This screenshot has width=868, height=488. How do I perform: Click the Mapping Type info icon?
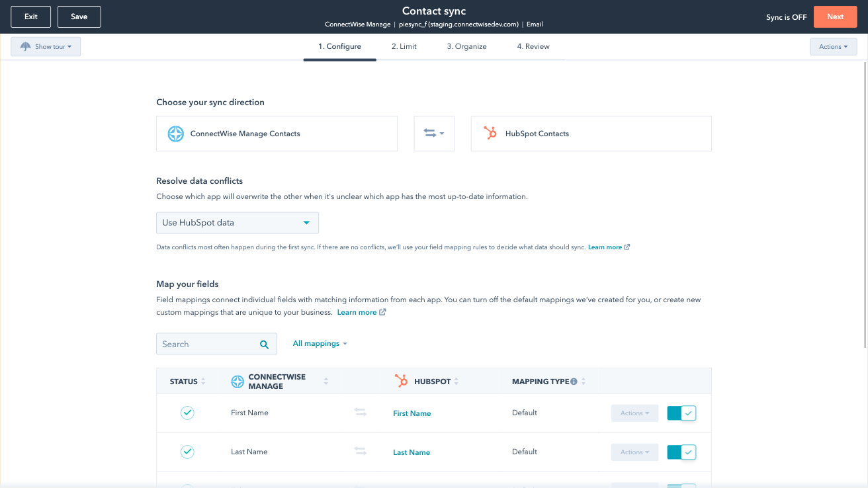click(x=574, y=382)
